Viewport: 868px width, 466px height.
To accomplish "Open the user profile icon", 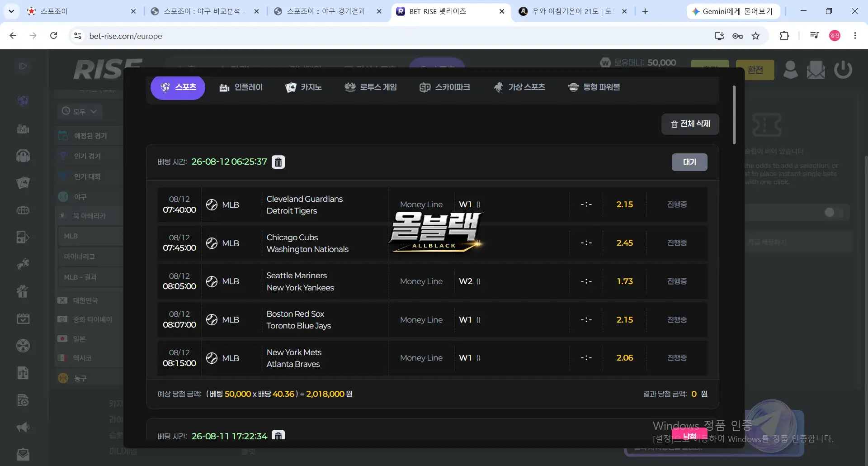I will coord(791,70).
